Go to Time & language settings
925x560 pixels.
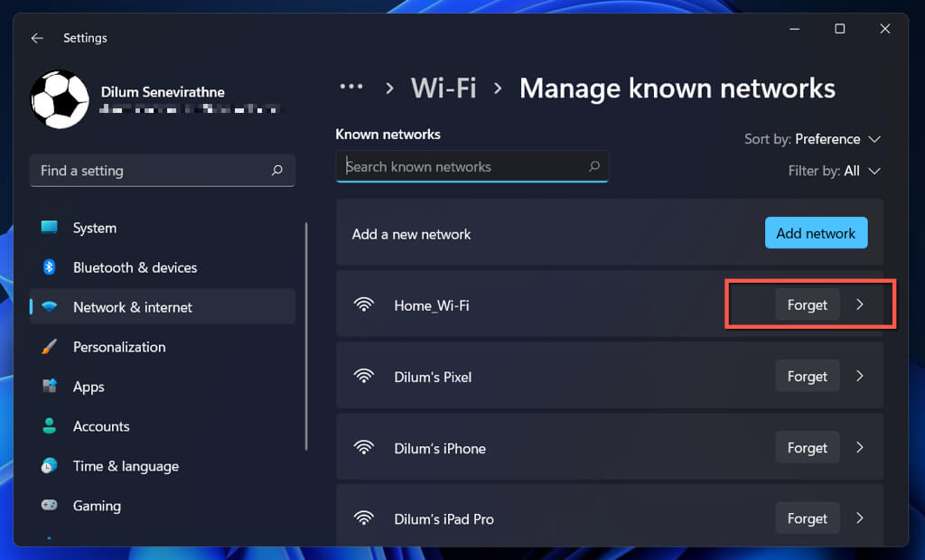(126, 466)
